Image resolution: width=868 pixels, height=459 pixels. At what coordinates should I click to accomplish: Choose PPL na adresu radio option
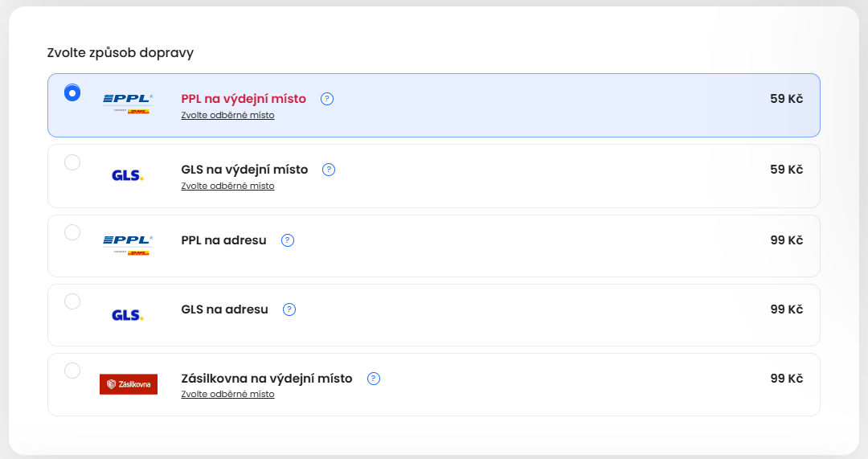[72, 232]
